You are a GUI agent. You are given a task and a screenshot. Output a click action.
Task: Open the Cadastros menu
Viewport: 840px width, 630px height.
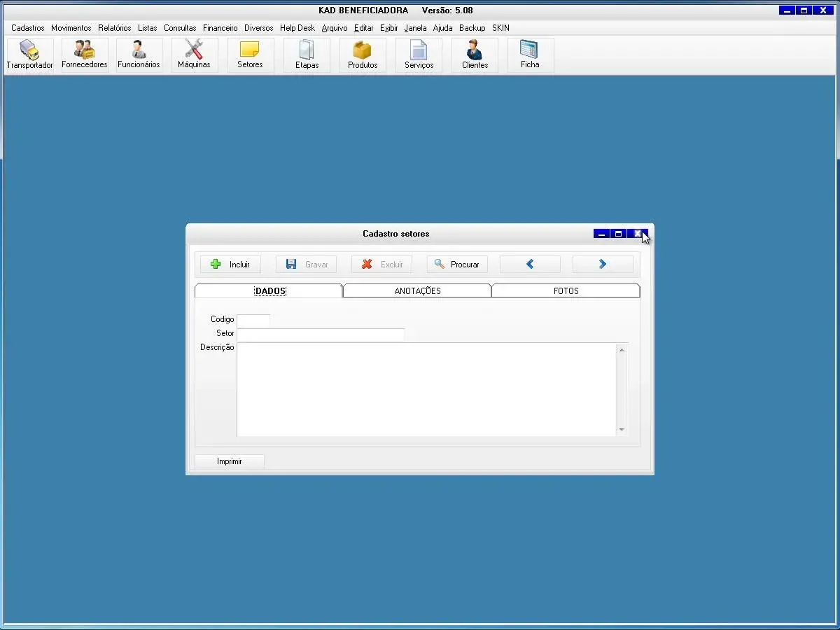click(28, 28)
